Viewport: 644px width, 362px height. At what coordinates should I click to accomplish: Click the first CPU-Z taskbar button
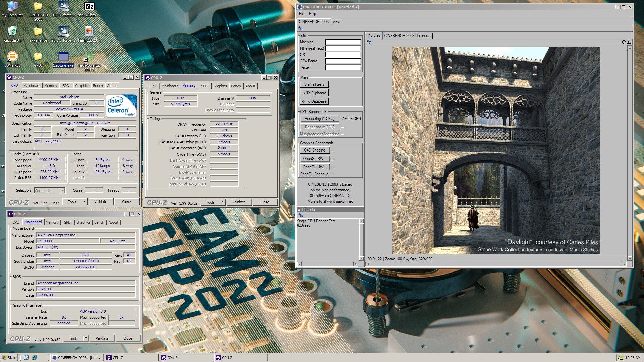click(131, 358)
